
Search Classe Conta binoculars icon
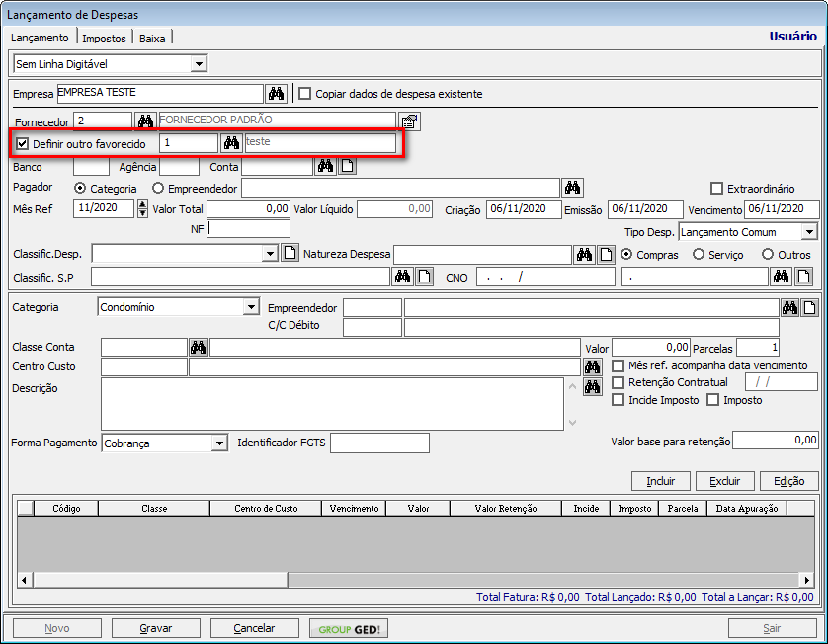[x=198, y=347]
